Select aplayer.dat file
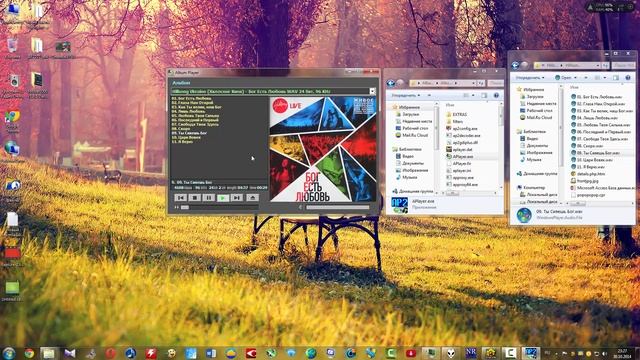The height and width of the screenshot is (360, 640). click(x=459, y=149)
